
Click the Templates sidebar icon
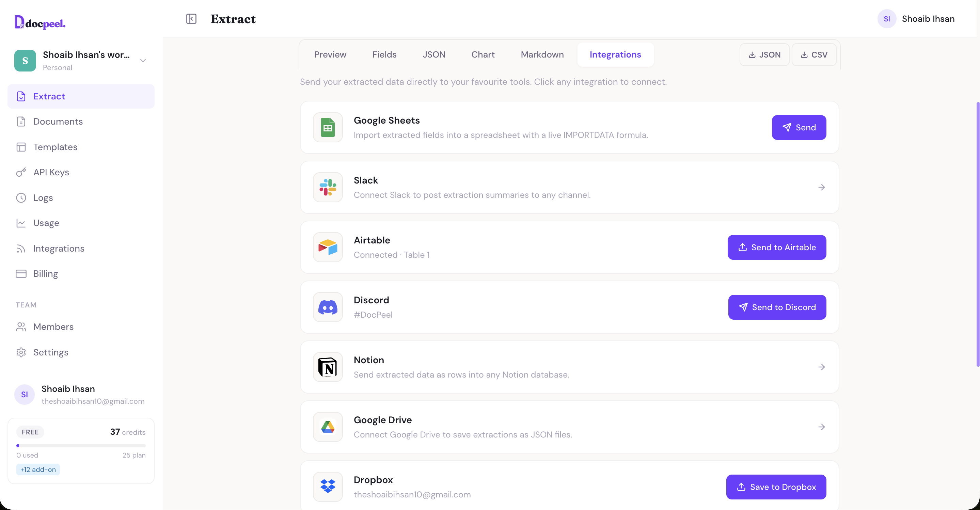coord(21,147)
